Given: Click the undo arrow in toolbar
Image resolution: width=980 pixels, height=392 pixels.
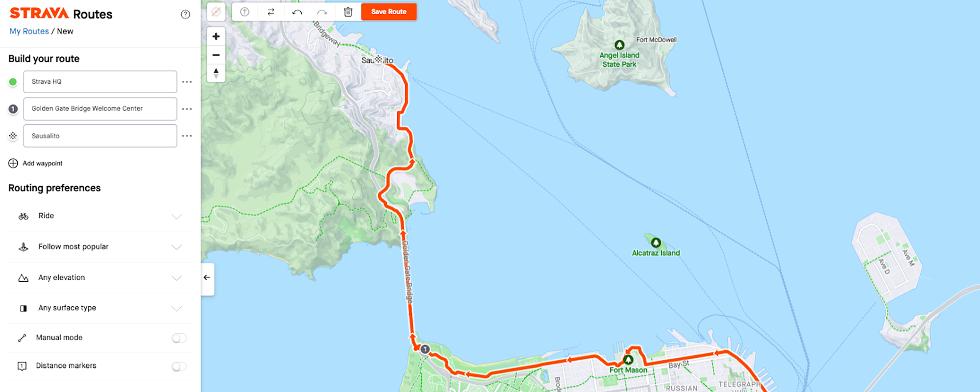Looking at the screenshot, I should point(297,12).
